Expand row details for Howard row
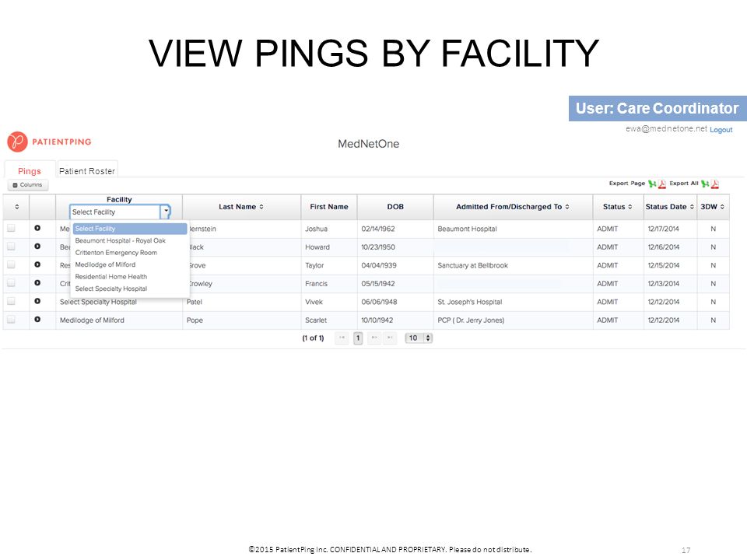 [37, 247]
